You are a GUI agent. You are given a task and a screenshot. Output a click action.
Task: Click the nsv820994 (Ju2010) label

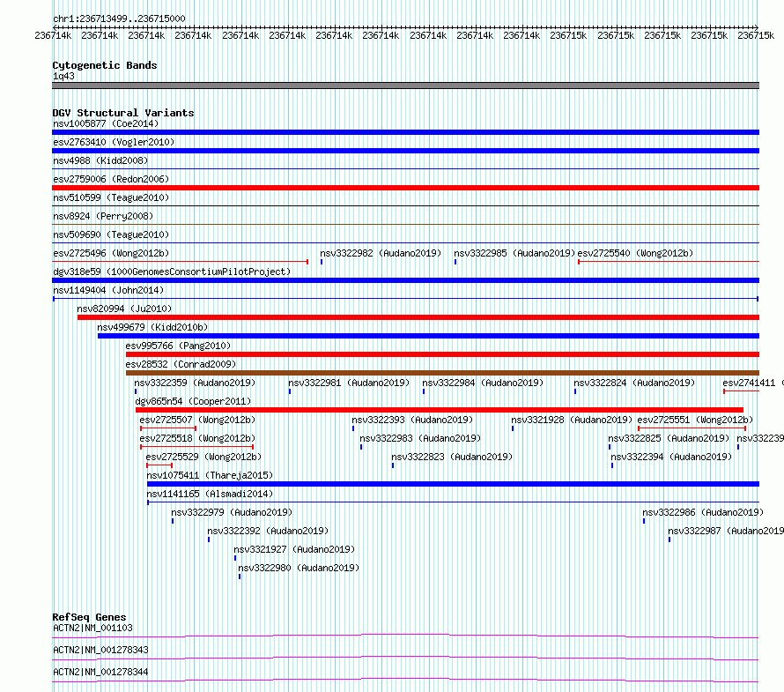(x=124, y=309)
